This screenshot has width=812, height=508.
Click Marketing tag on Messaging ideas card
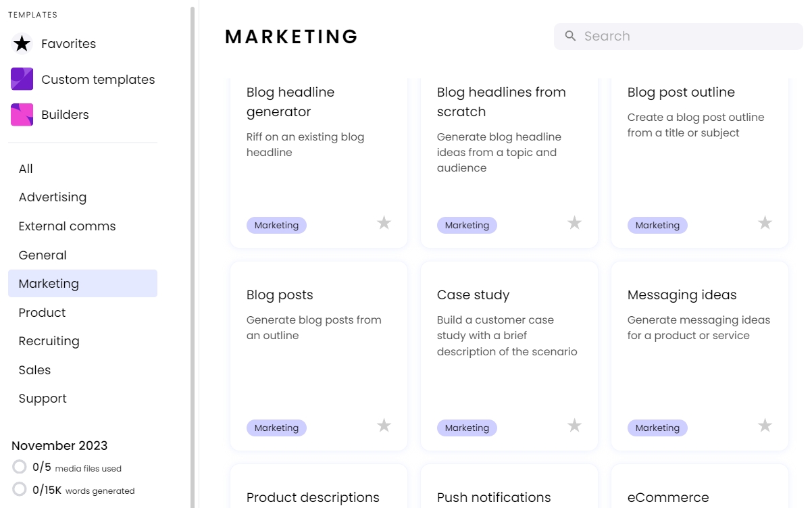tap(657, 428)
